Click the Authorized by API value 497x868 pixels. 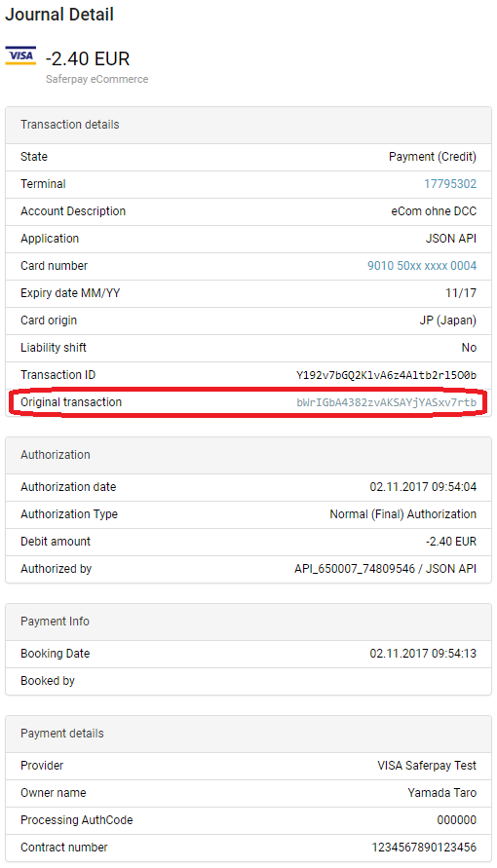[x=385, y=569]
